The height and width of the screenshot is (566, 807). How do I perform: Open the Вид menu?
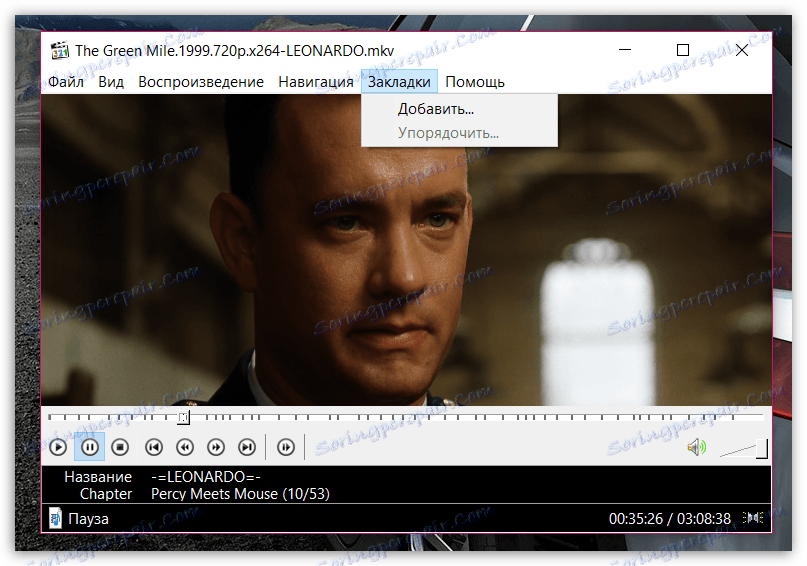tap(111, 82)
